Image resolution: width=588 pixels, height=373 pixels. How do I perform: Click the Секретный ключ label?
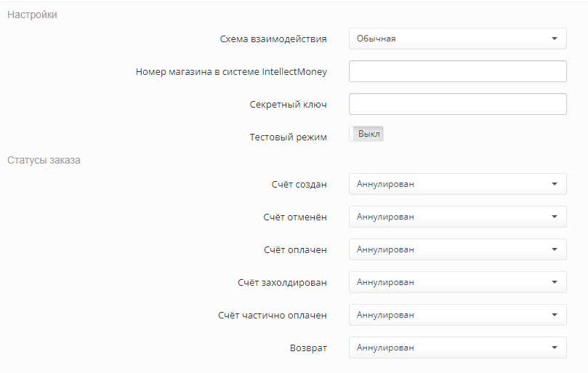point(288,104)
